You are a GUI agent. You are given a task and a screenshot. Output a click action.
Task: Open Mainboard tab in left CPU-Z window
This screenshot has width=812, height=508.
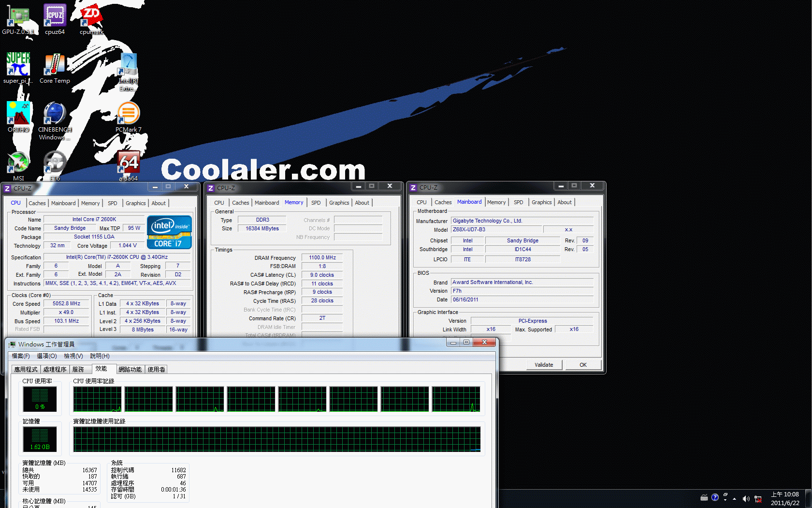pos(63,203)
